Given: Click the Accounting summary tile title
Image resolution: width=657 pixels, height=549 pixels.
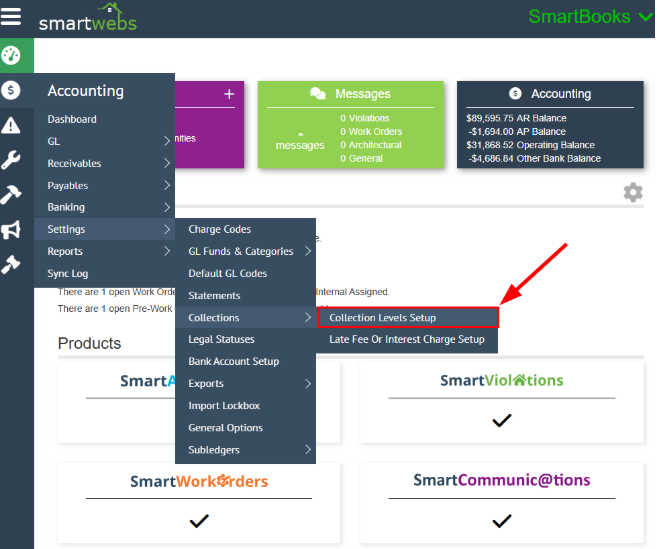Looking at the screenshot, I should [561, 94].
